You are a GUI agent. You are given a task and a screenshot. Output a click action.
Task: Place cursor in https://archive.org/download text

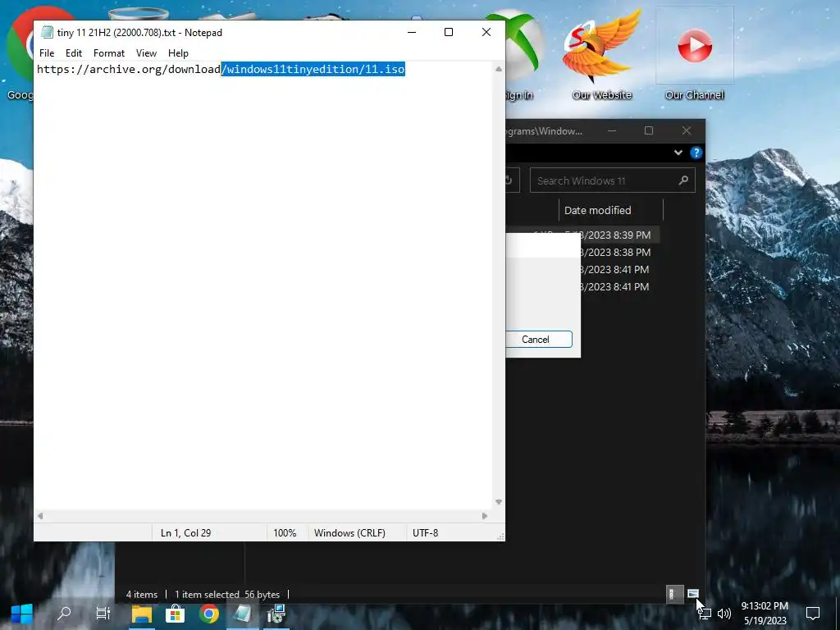(129, 69)
